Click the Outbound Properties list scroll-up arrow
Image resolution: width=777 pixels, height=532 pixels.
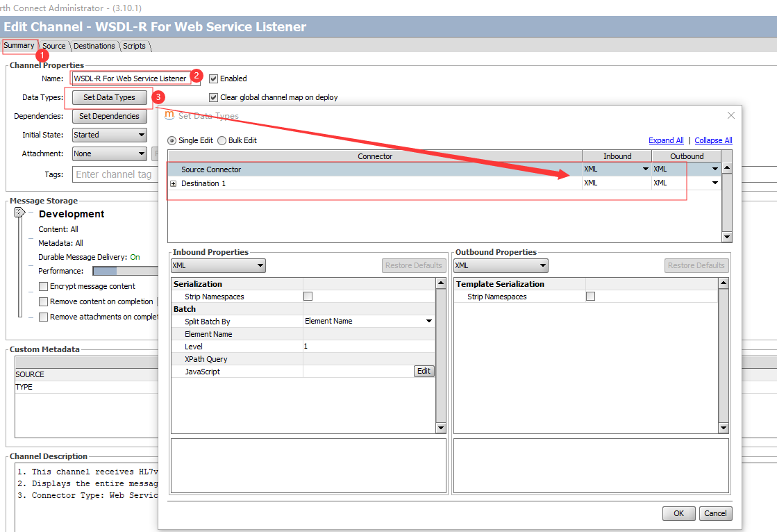pos(724,283)
